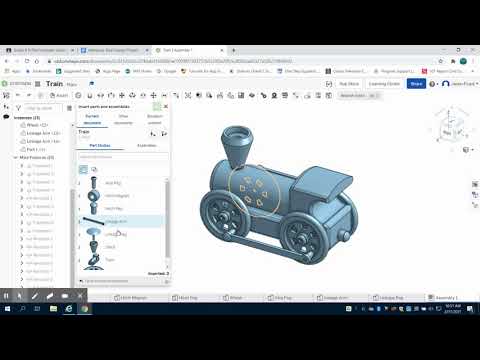This screenshot has height=360, width=480.
Task: Open the App Store button
Action: click(x=349, y=84)
